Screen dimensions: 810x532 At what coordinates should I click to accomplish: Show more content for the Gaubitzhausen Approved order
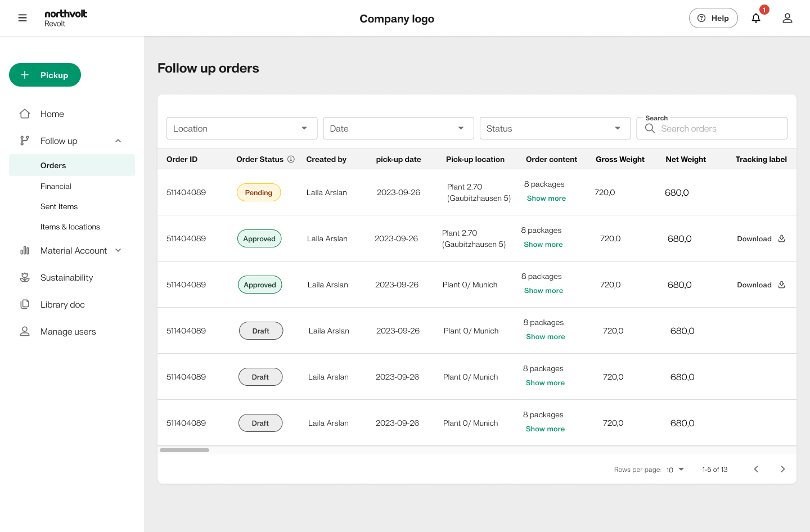pos(543,244)
